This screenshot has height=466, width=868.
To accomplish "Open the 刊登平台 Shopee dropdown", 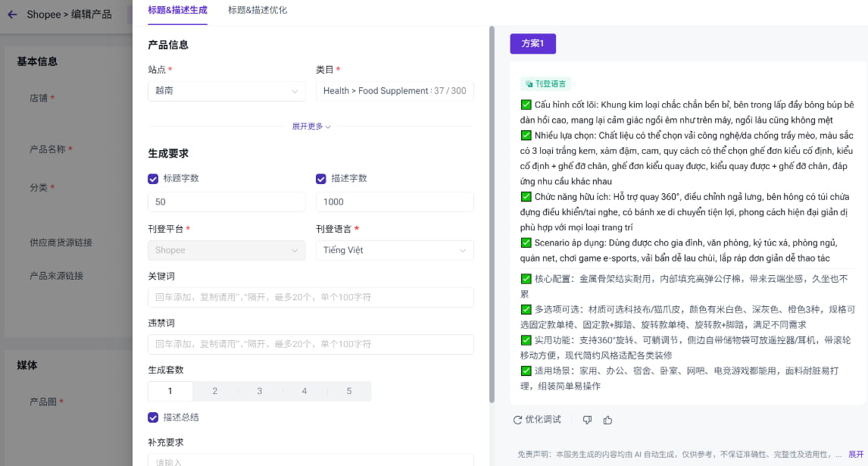I will pyautogui.click(x=226, y=251).
